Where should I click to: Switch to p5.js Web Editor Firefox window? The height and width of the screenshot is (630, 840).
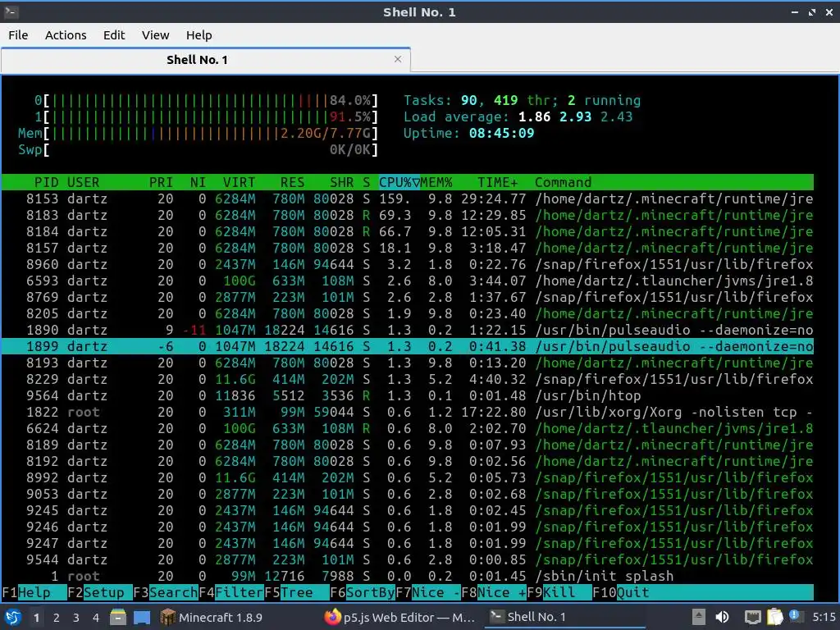coord(400,617)
